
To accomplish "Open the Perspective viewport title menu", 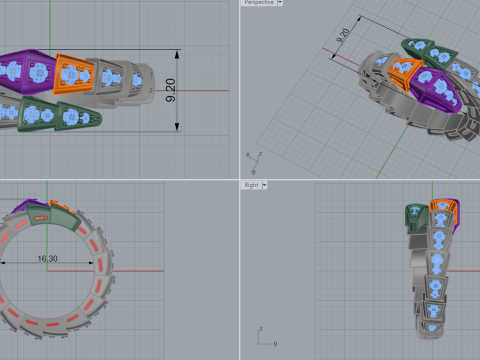I will 259,2.
